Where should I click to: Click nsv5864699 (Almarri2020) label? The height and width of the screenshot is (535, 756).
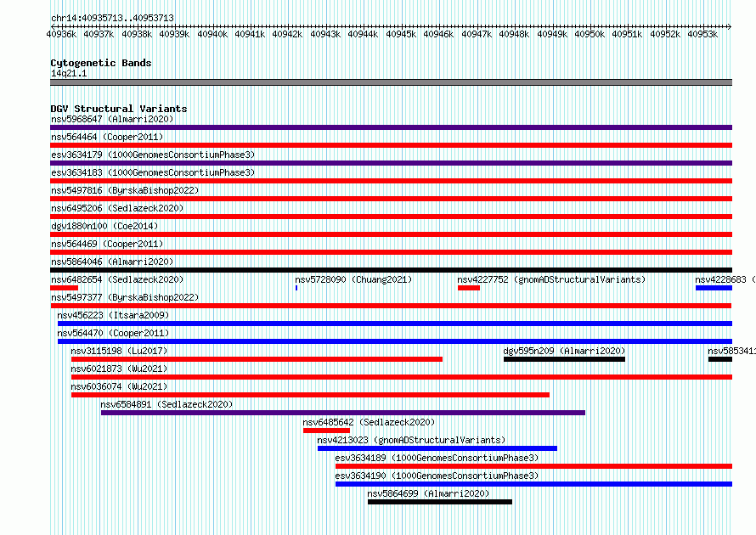click(x=428, y=493)
